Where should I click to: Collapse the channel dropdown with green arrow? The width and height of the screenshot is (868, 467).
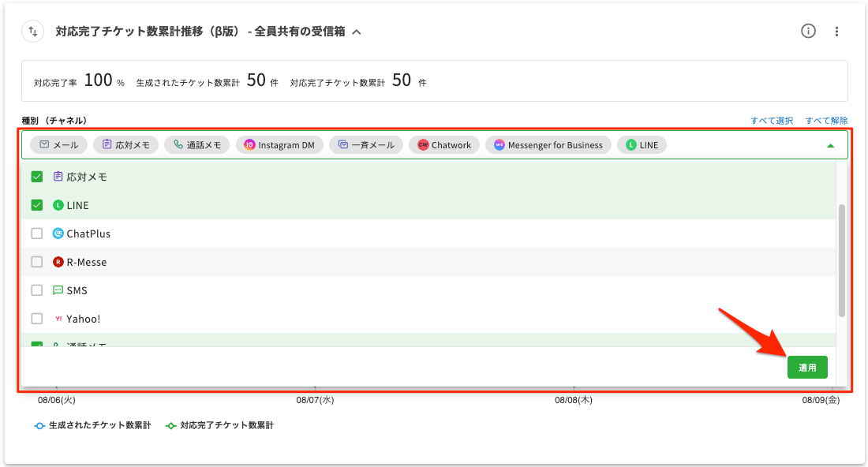(830, 146)
